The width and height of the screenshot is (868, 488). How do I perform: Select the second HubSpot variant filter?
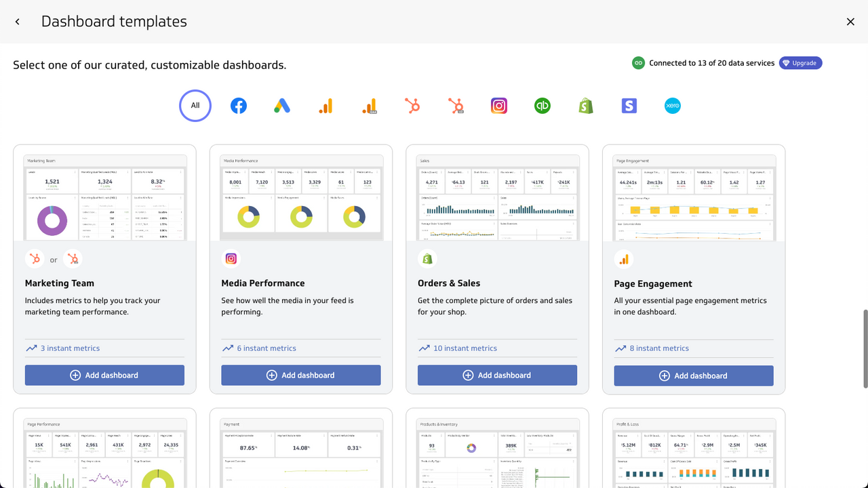point(456,106)
